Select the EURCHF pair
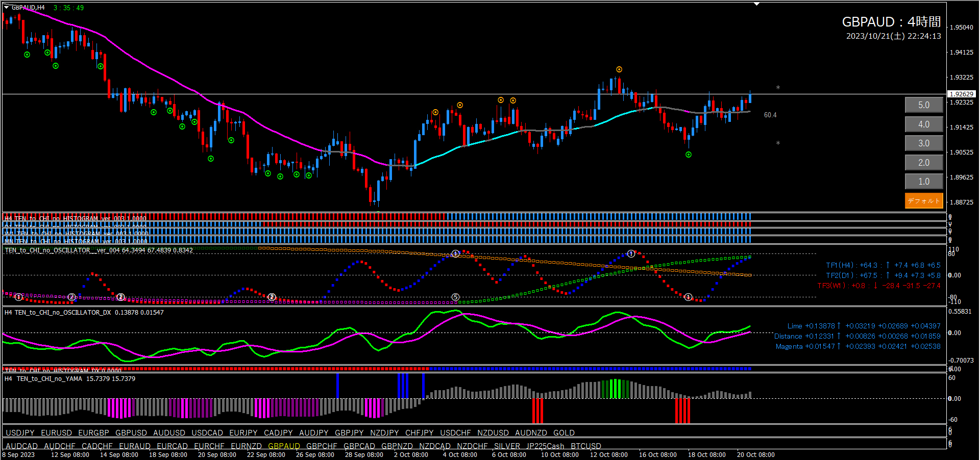 [x=209, y=446]
